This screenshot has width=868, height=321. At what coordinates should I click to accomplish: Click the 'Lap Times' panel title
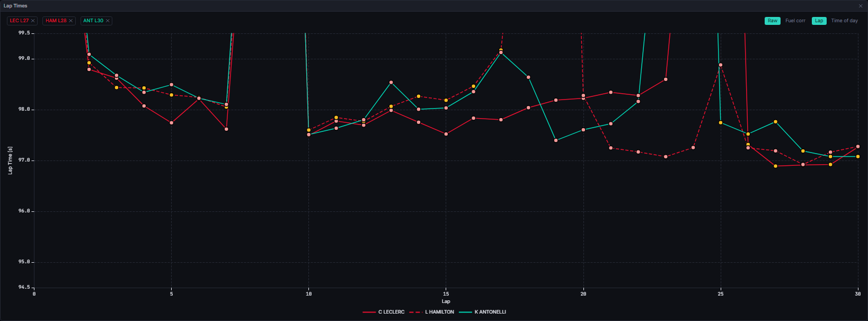click(15, 6)
